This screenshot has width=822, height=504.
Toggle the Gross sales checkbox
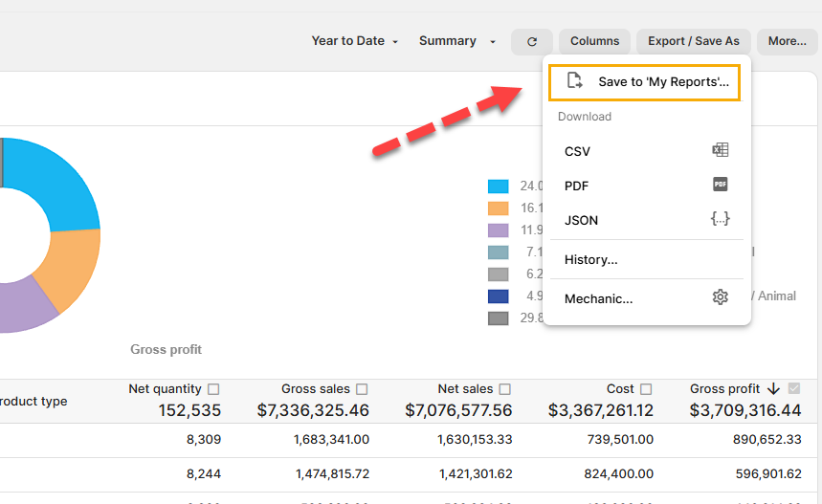[x=362, y=389]
